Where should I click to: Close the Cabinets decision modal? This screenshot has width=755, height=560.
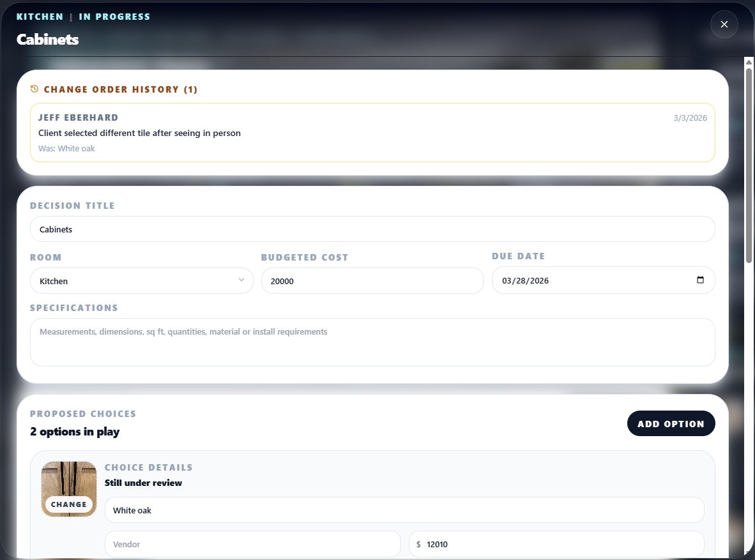click(724, 24)
